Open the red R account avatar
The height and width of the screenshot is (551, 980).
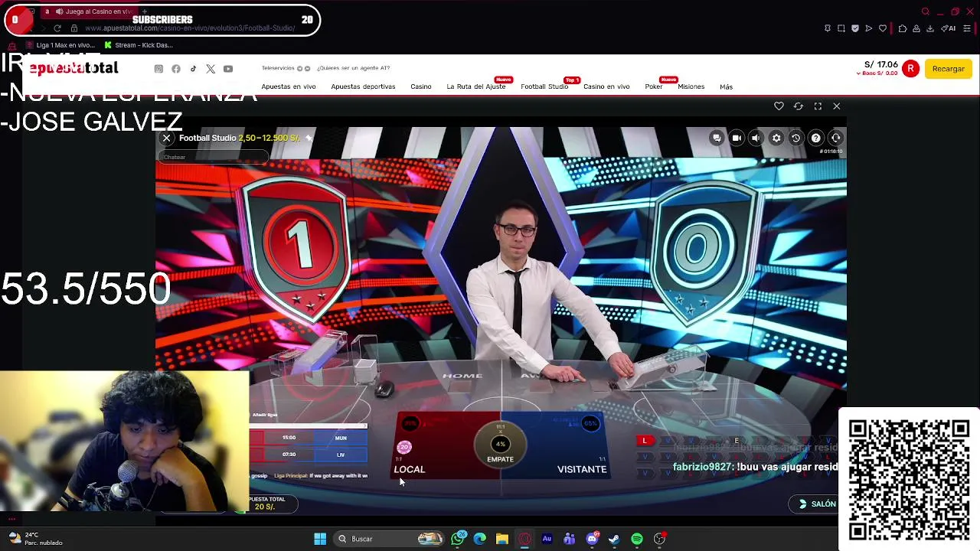coord(910,69)
